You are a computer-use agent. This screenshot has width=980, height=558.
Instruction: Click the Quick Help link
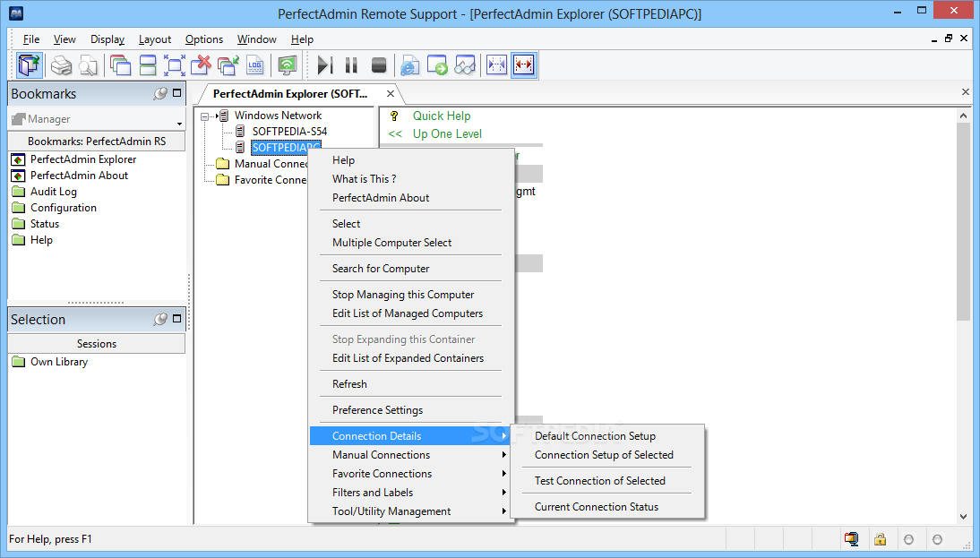click(x=442, y=116)
